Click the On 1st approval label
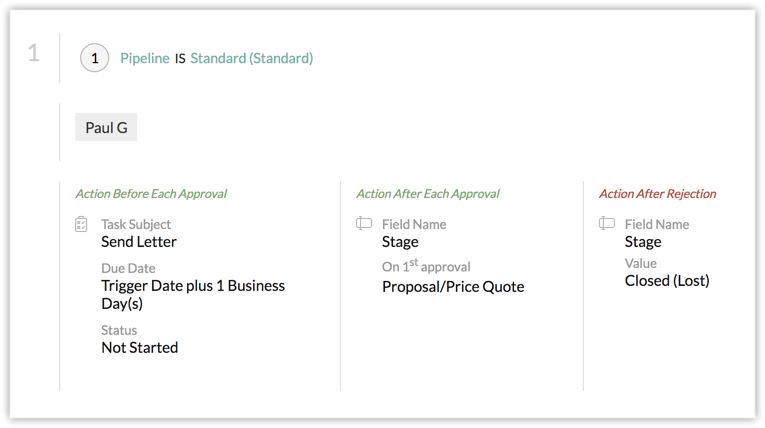This screenshot has width=765, height=428. [426, 267]
